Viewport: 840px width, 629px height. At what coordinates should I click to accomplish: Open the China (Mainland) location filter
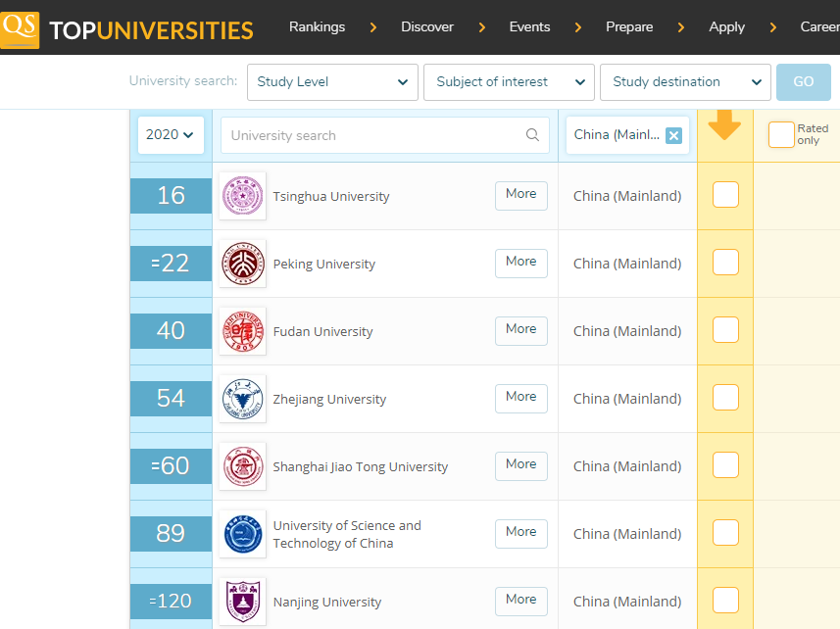pos(627,135)
